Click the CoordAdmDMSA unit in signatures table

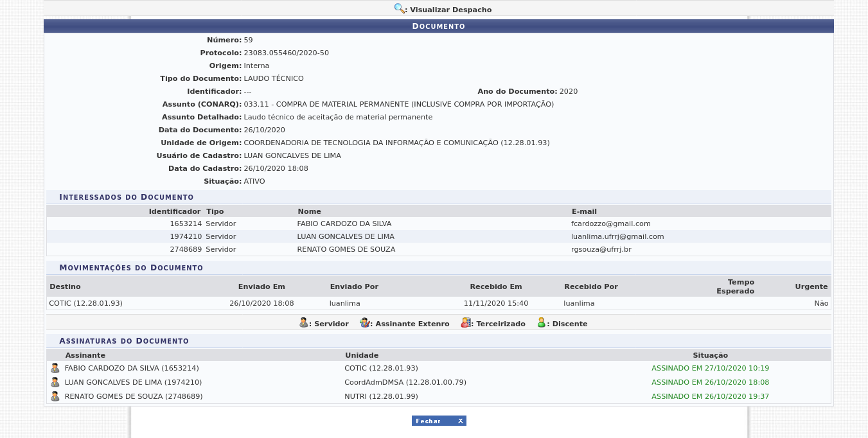pos(405,383)
